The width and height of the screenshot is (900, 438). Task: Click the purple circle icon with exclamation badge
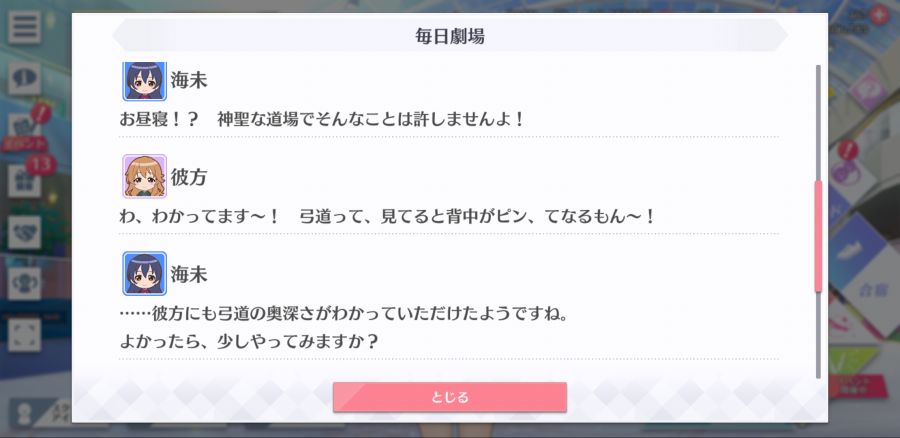point(844,166)
